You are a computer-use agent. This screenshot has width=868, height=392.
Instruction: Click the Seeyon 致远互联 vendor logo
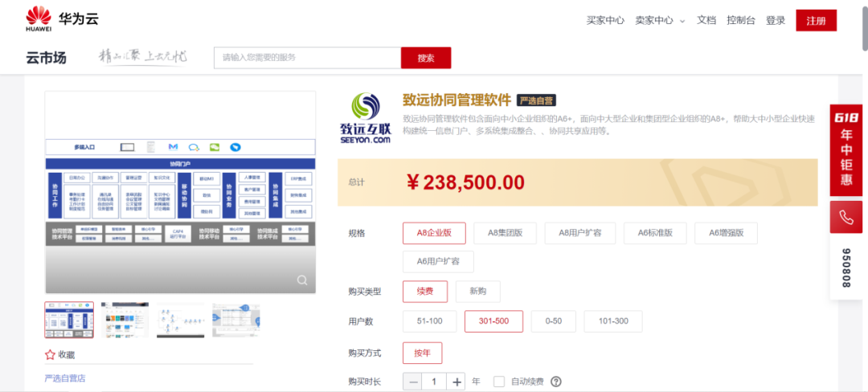366,118
